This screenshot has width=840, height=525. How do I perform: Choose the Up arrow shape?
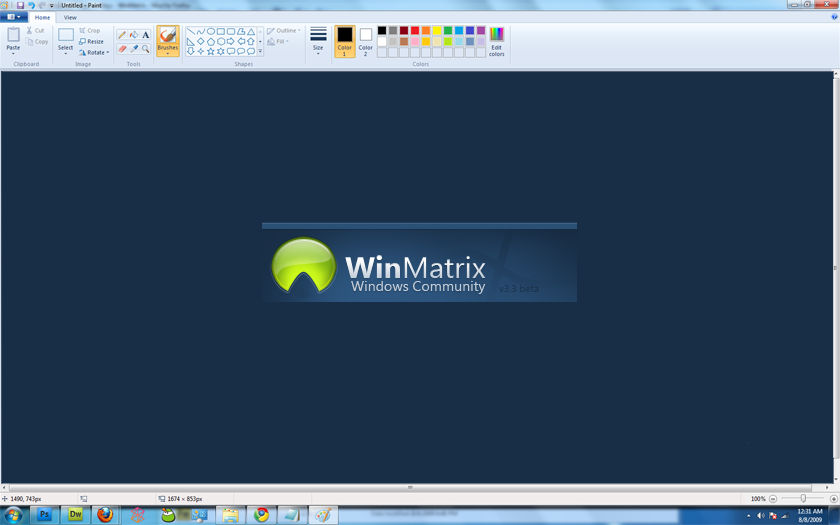pyautogui.click(x=251, y=42)
